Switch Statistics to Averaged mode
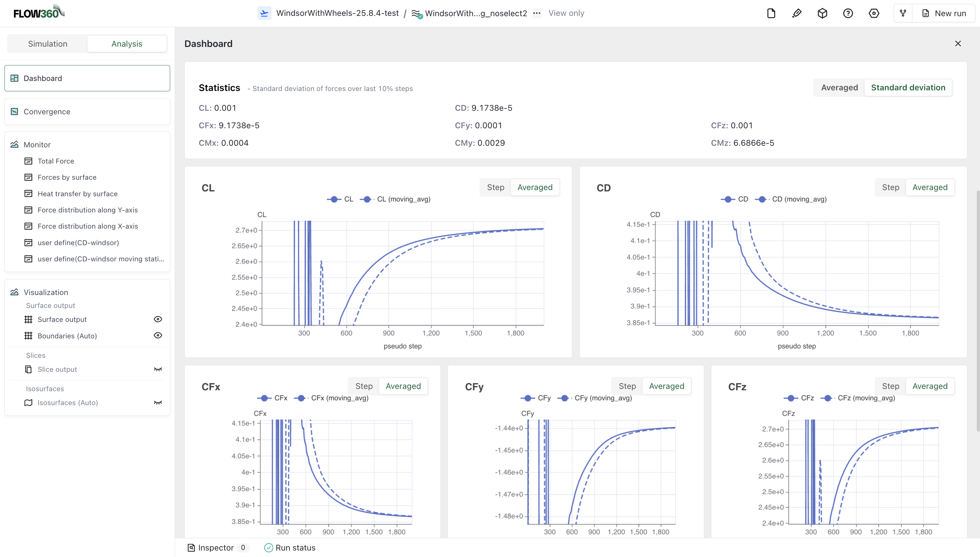 839,87
